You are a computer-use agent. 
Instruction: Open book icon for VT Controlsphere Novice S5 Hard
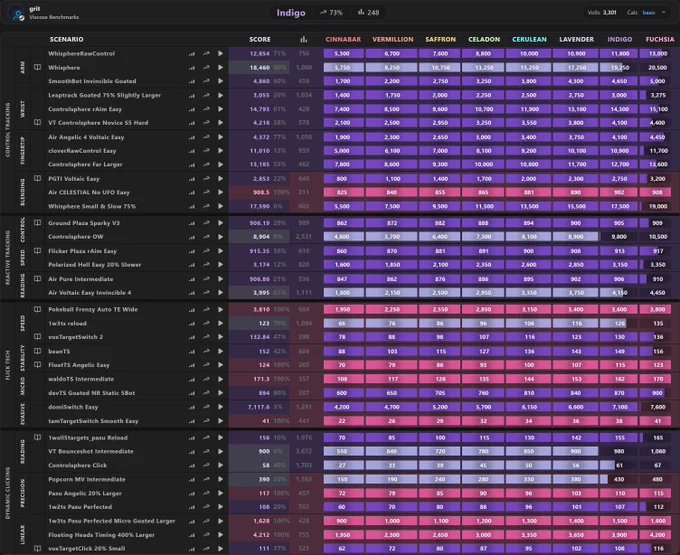(x=38, y=122)
